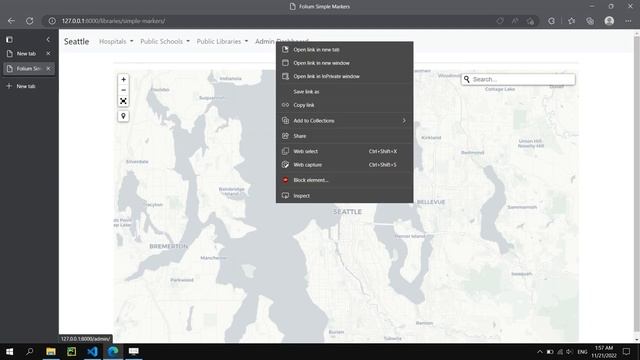Viewport: 640px width, 360px height.
Task: Open the taskbar clock and date
Action: [x=604, y=352]
